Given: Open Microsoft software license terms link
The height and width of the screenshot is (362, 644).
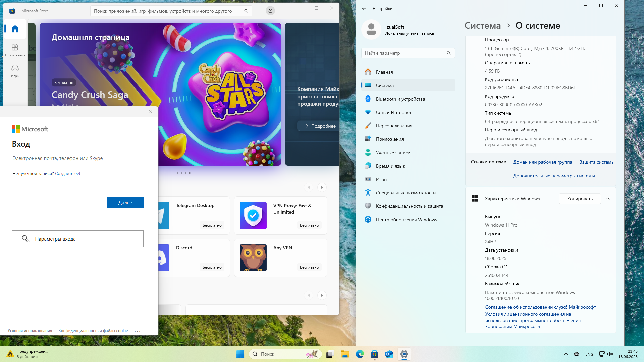Looking at the screenshot, I should pyautogui.click(x=533, y=320).
